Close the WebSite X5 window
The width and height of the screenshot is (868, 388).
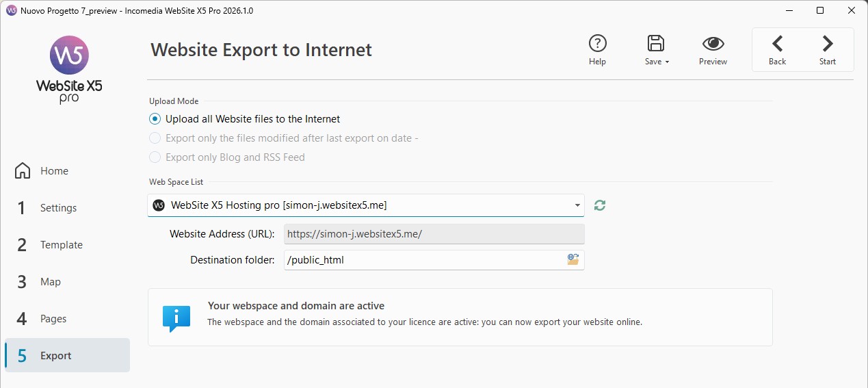coord(852,10)
